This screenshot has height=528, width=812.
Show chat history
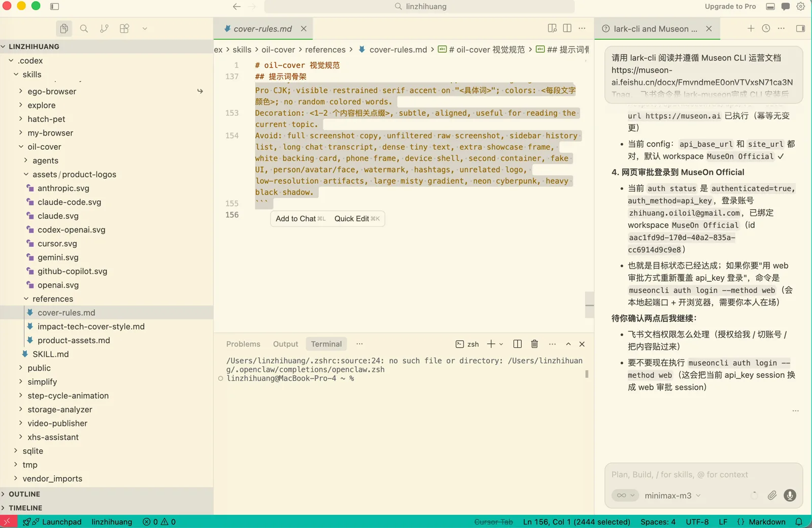click(x=766, y=28)
